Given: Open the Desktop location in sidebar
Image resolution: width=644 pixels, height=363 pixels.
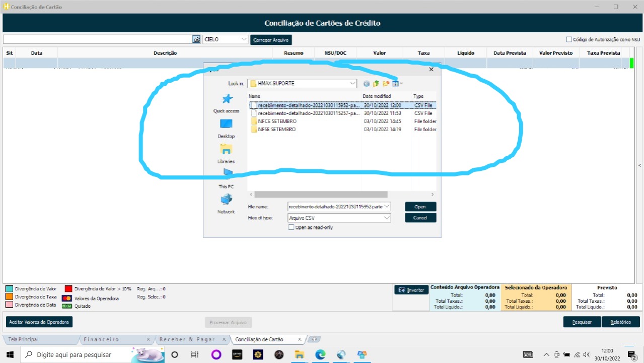Looking at the screenshot, I should [226, 125].
